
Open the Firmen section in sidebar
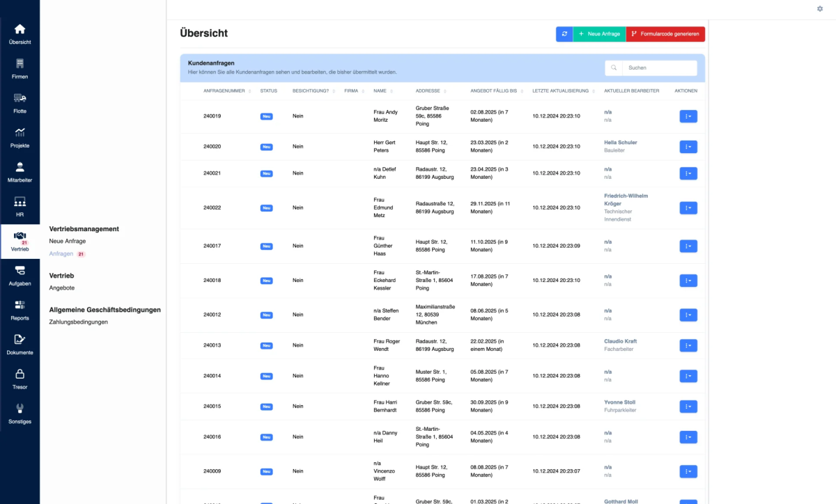tap(20, 68)
